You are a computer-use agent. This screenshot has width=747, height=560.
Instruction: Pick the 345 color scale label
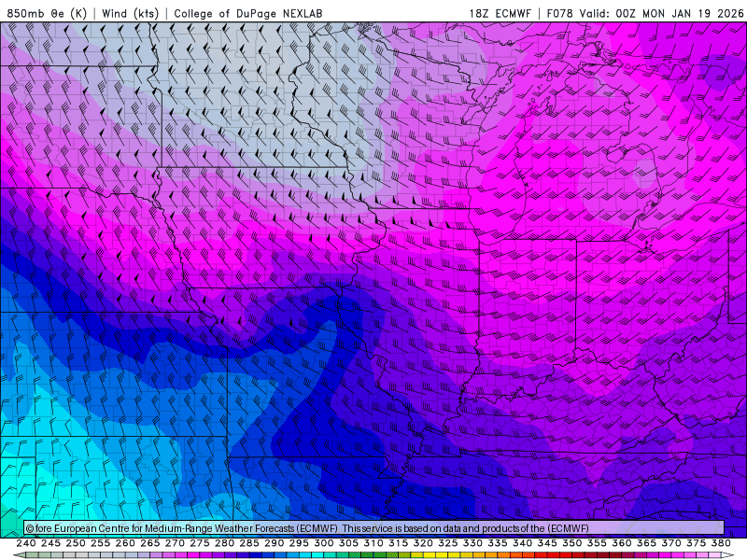click(x=547, y=543)
